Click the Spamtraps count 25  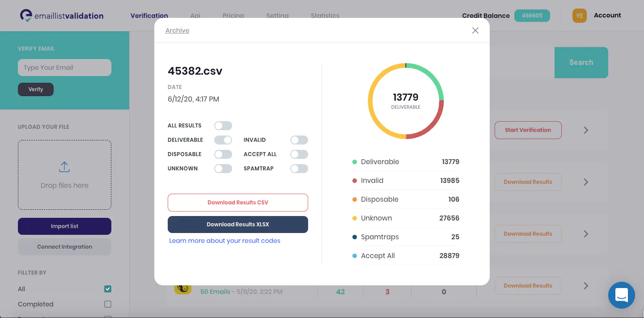[x=455, y=237]
